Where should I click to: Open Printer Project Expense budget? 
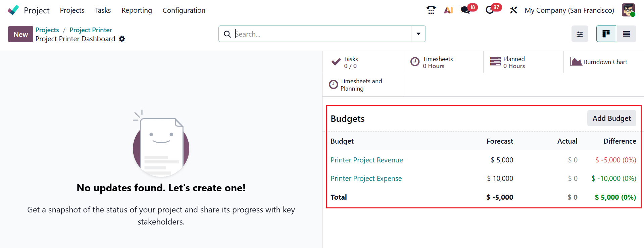[366, 179]
